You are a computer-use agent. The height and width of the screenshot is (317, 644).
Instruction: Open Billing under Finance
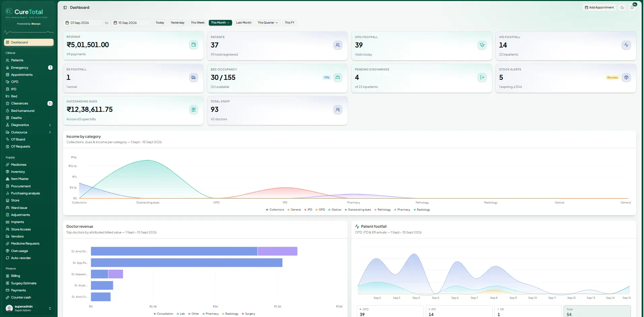click(x=29, y=276)
